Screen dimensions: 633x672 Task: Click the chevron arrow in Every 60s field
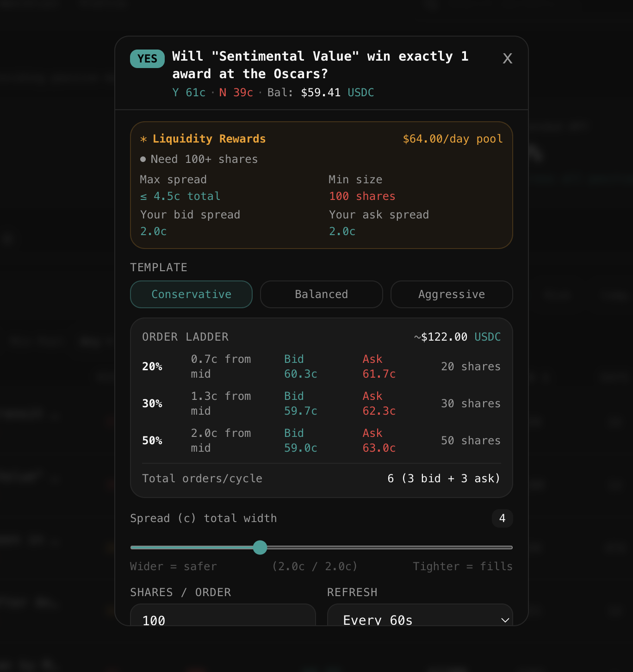click(505, 620)
